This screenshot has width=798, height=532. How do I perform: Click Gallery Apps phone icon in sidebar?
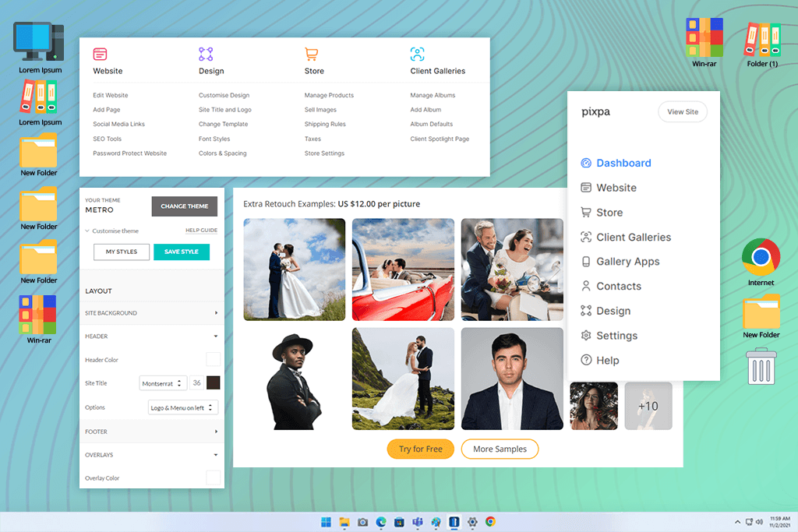coord(586,262)
